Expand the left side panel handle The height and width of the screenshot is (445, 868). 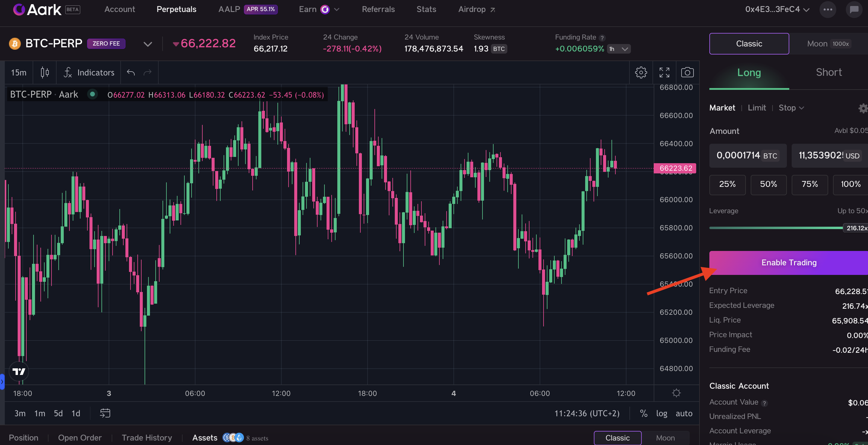click(x=2, y=382)
